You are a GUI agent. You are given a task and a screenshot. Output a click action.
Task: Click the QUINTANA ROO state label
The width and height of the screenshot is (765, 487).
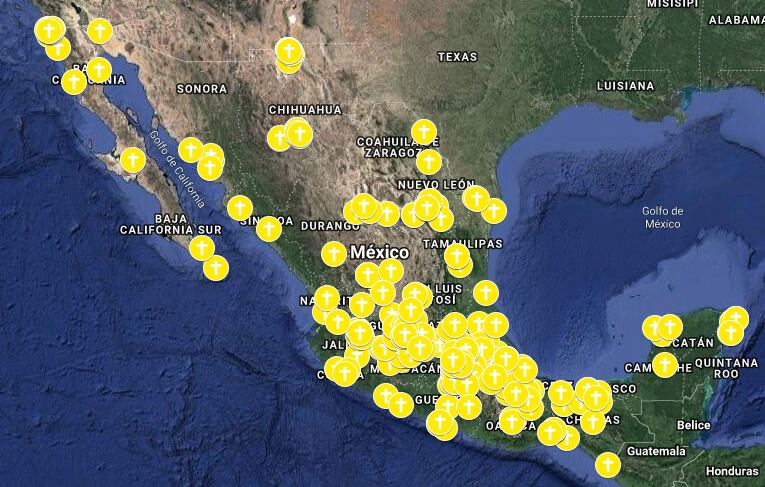click(x=726, y=368)
